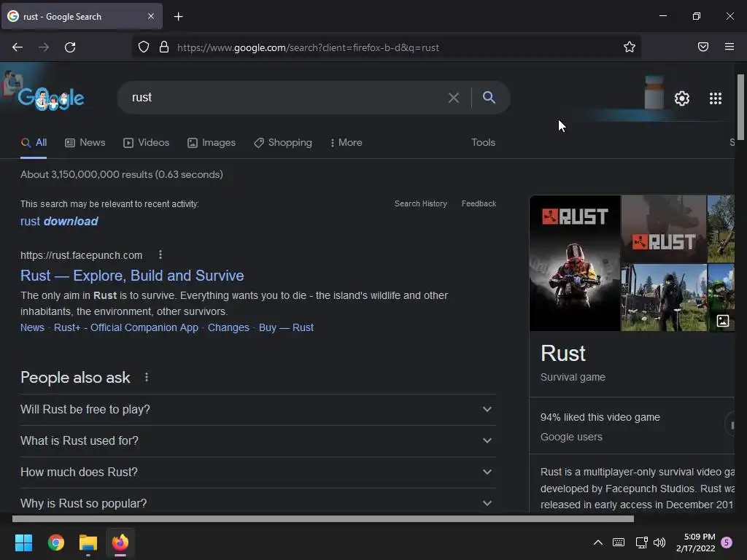Open "Rust — Explore, Build and Survive" result
The width and height of the screenshot is (747, 560).
point(132,276)
